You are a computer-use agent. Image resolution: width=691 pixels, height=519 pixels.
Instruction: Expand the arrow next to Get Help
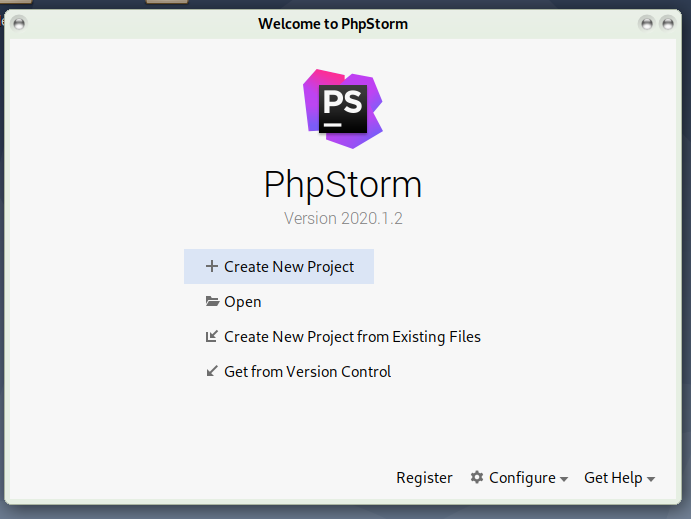pyautogui.click(x=651, y=480)
